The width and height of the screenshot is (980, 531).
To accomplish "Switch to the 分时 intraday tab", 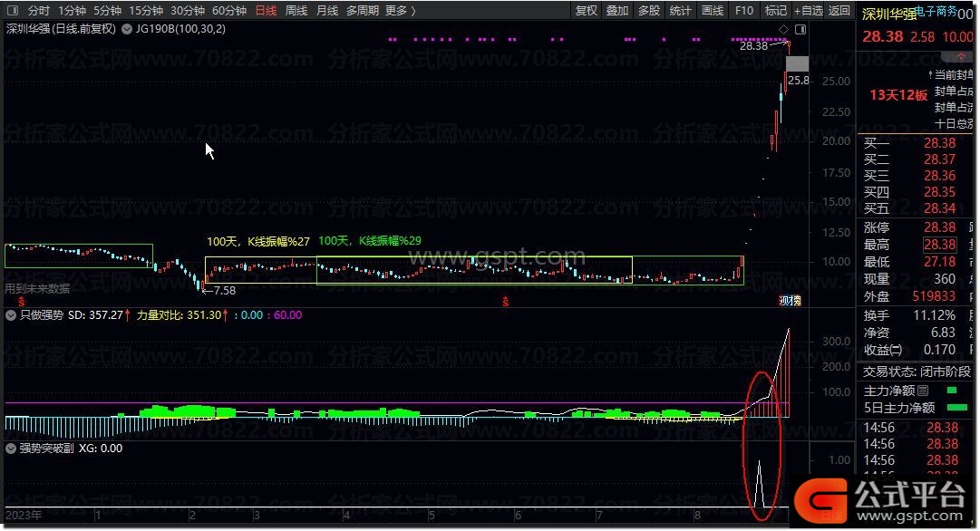I will pos(38,11).
